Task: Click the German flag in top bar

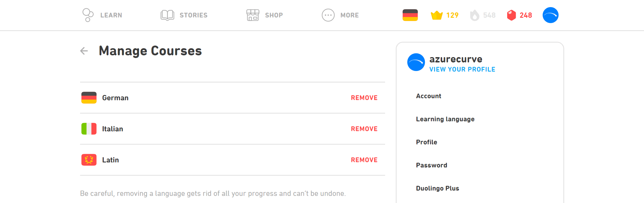Action: [410, 15]
